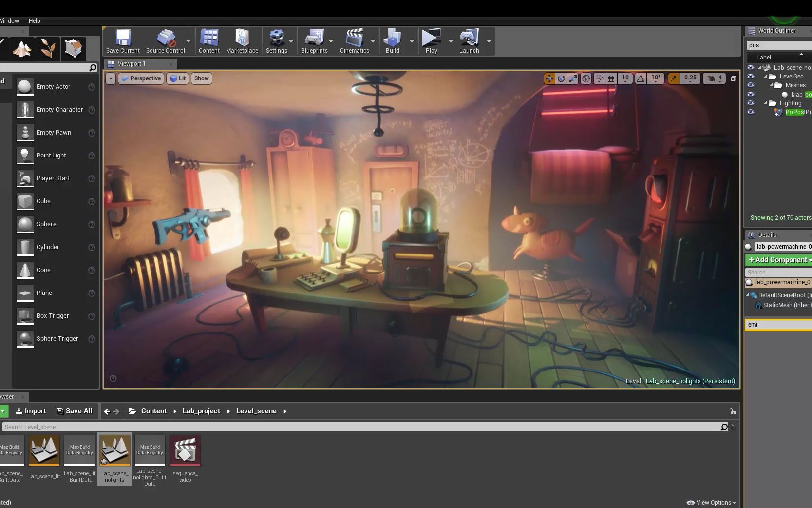Image resolution: width=812 pixels, height=508 pixels.
Task: Open the Perspective view dropdown
Action: click(141, 78)
